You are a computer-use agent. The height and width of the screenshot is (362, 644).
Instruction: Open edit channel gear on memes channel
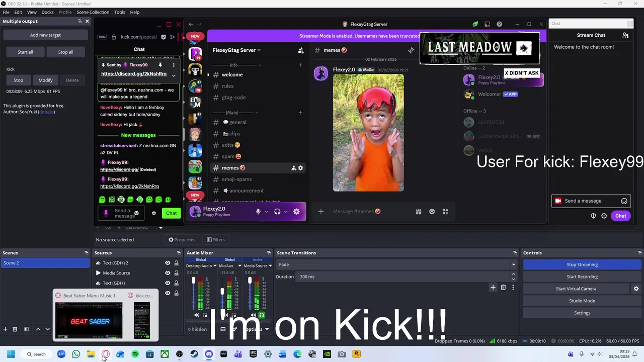301,168
